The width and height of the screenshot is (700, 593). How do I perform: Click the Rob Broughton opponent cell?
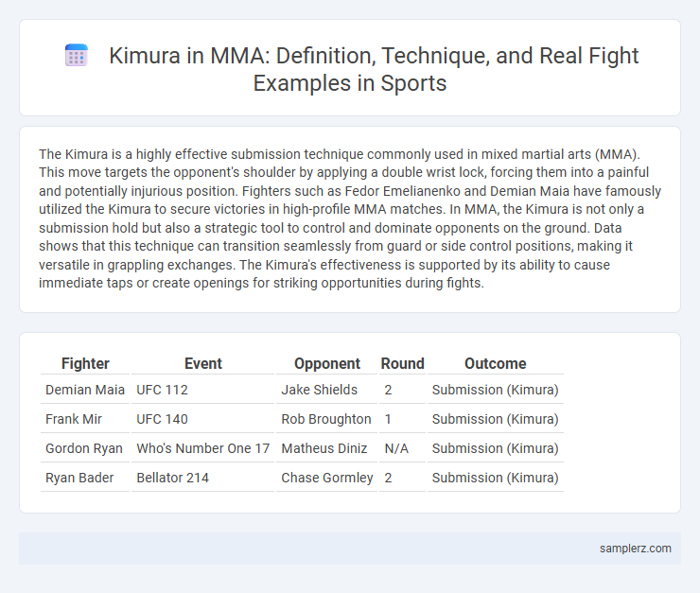point(326,419)
